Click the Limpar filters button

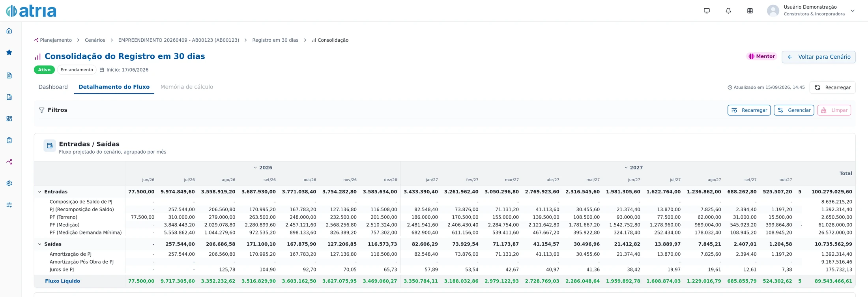click(834, 110)
